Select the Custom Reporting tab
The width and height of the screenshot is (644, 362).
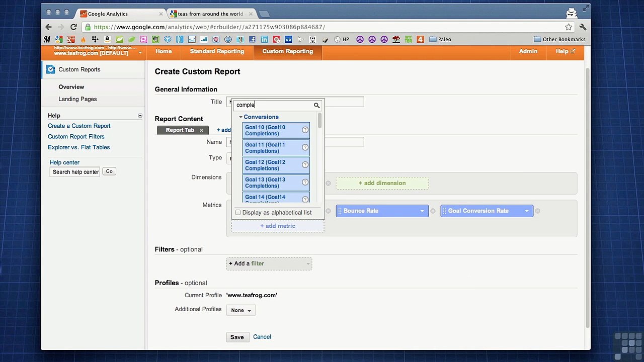pos(287,51)
